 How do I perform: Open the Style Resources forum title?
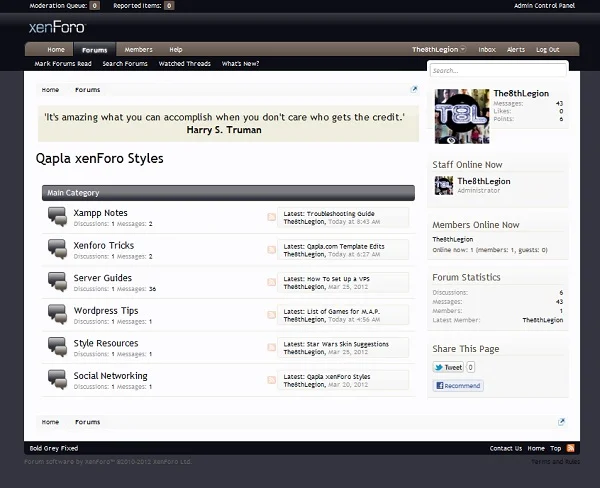coord(106,343)
